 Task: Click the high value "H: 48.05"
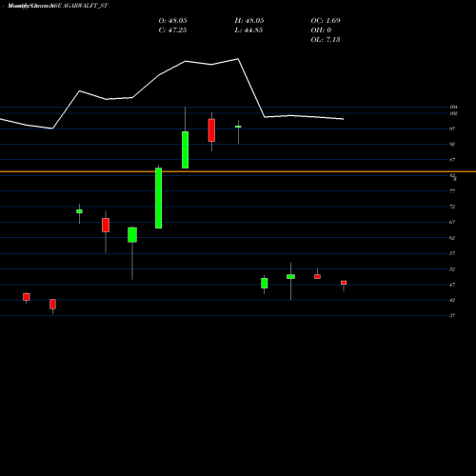(x=249, y=21)
